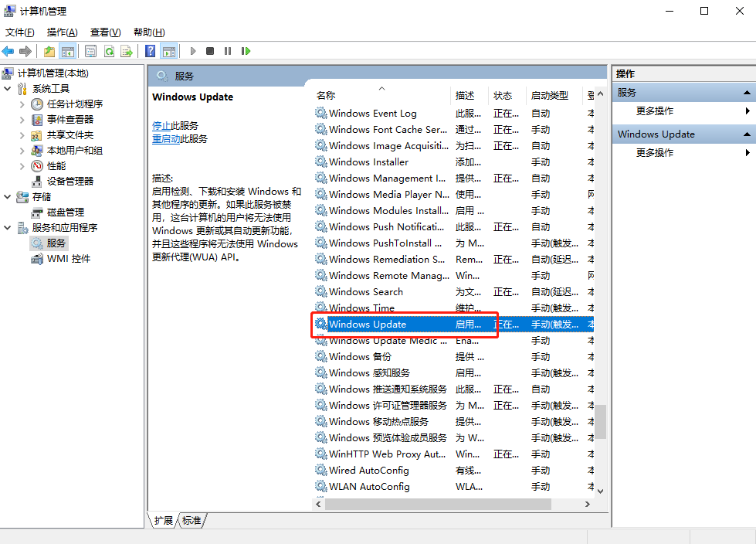Select the Windows Update service row
The height and width of the screenshot is (544, 756).
click(454, 324)
